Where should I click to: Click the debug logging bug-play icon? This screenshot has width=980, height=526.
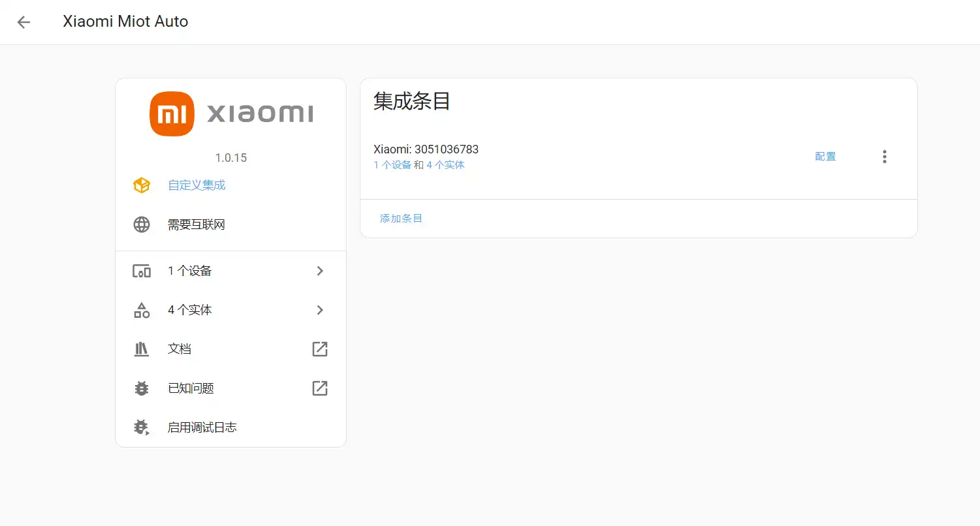142,427
